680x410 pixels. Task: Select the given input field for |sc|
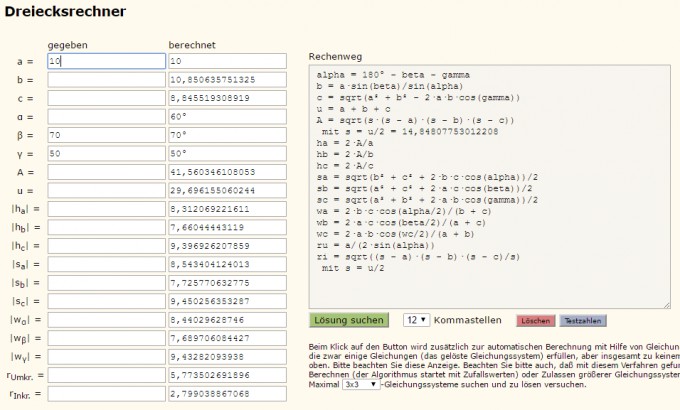coord(106,301)
